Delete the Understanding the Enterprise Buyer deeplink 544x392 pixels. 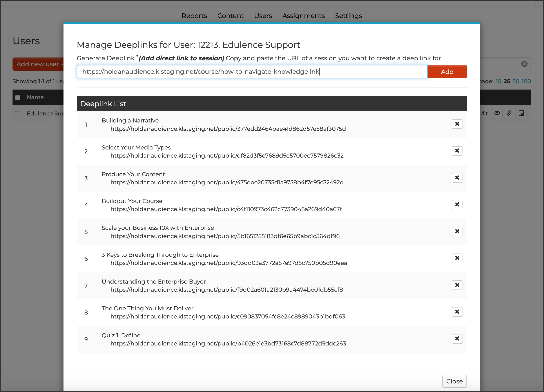tap(457, 285)
